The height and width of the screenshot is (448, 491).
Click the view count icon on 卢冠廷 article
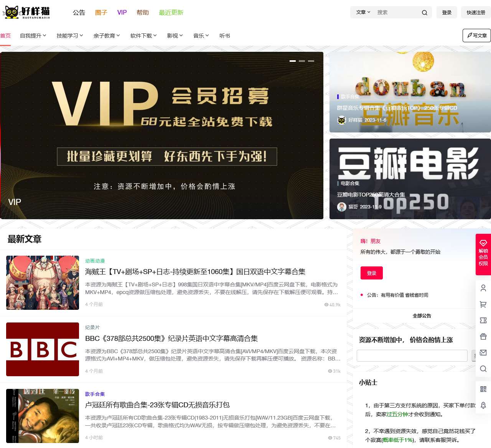coord(330,438)
